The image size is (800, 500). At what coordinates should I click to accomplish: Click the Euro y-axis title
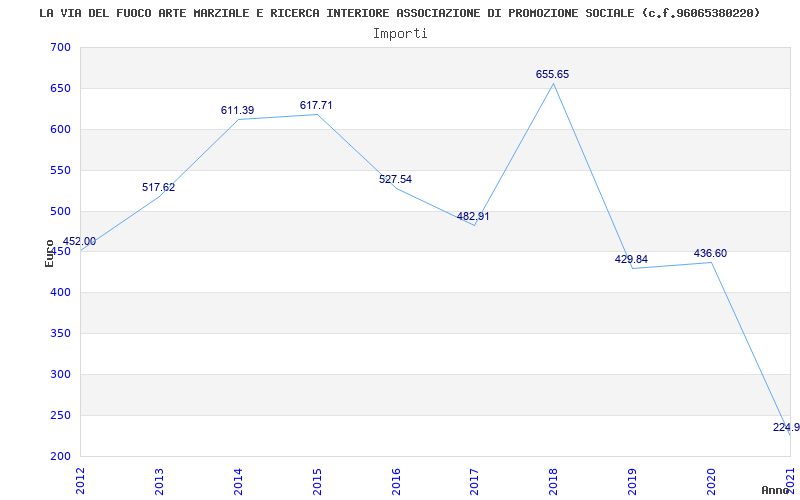tap(49, 253)
